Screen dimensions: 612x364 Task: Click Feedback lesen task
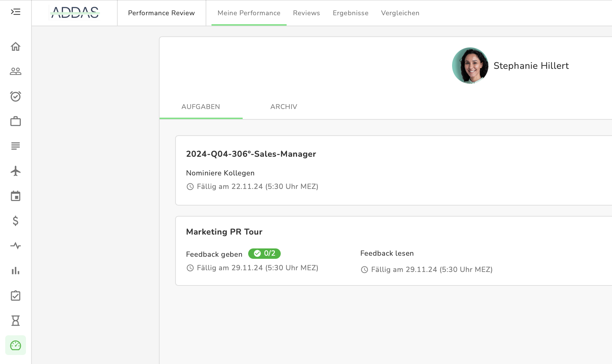pos(387,253)
